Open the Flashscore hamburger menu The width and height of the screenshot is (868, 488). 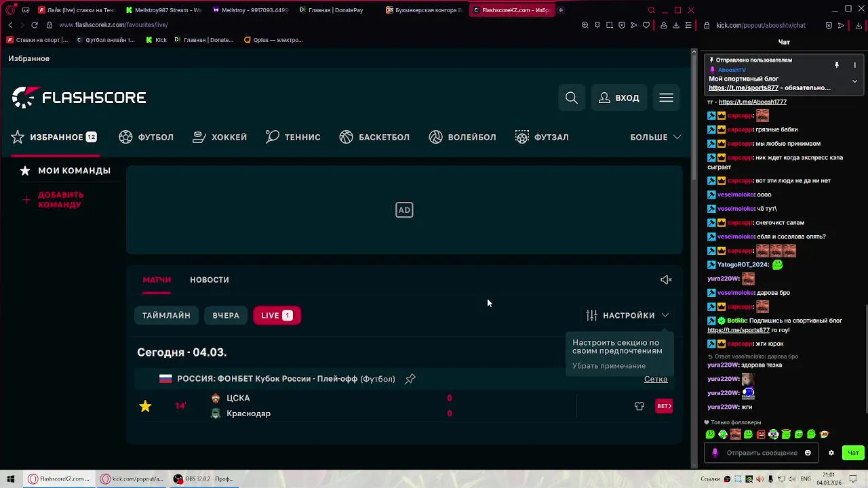point(667,98)
